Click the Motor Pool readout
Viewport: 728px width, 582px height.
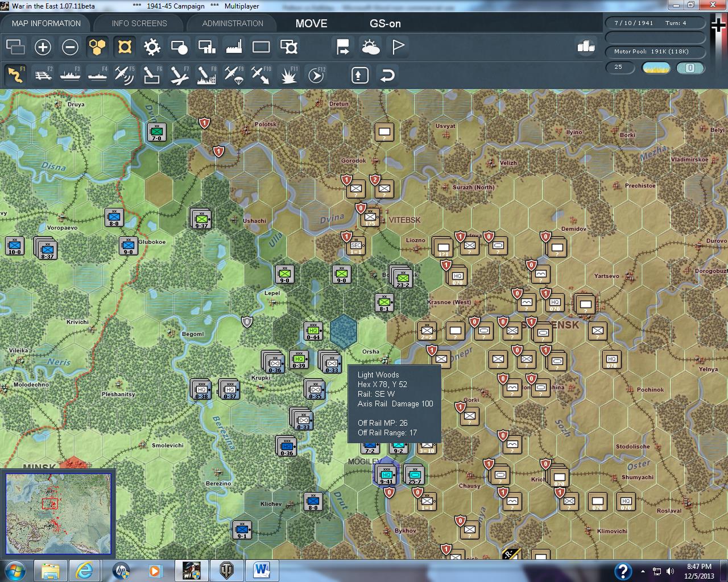pyautogui.click(x=655, y=52)
